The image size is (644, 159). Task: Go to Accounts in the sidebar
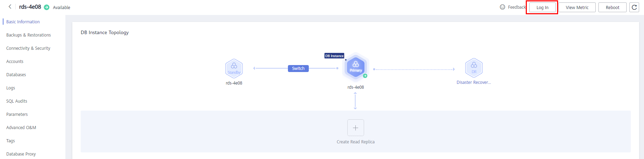tap(15, 62)
